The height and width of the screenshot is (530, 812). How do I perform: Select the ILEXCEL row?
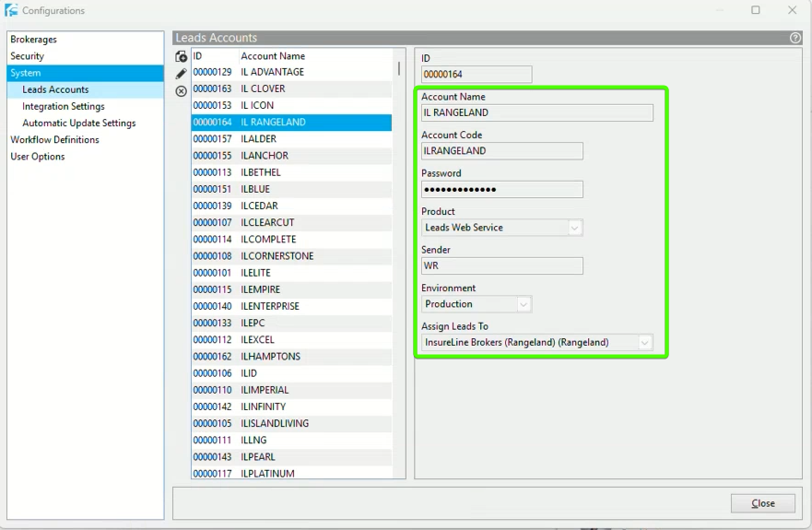pos(291,340)
